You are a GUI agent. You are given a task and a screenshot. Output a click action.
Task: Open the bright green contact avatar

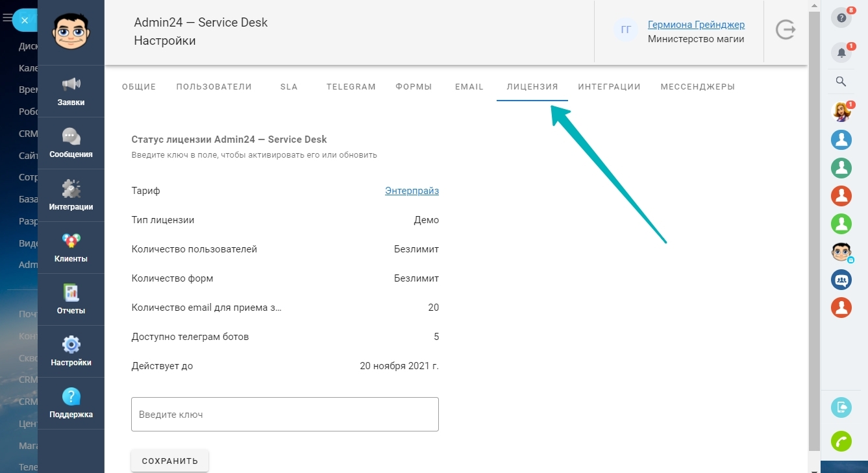[841, 224]
